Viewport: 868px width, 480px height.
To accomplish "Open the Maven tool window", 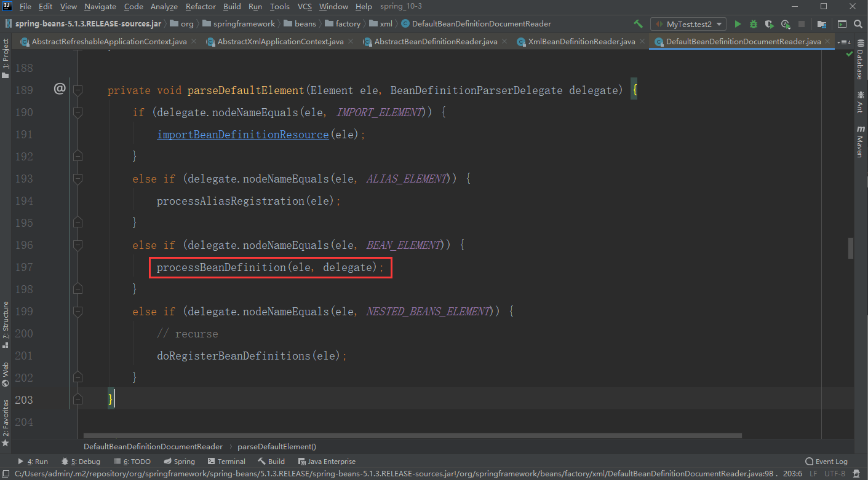I will point(860,142).
